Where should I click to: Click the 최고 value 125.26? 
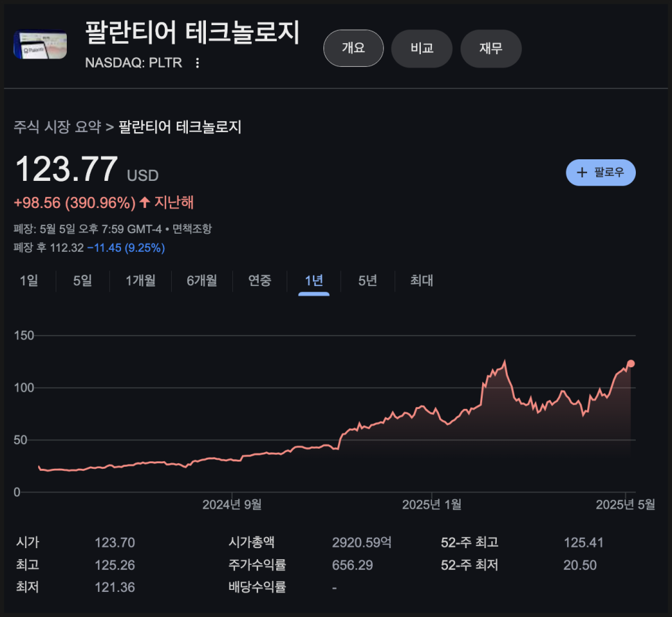click(x=115, y=565)
